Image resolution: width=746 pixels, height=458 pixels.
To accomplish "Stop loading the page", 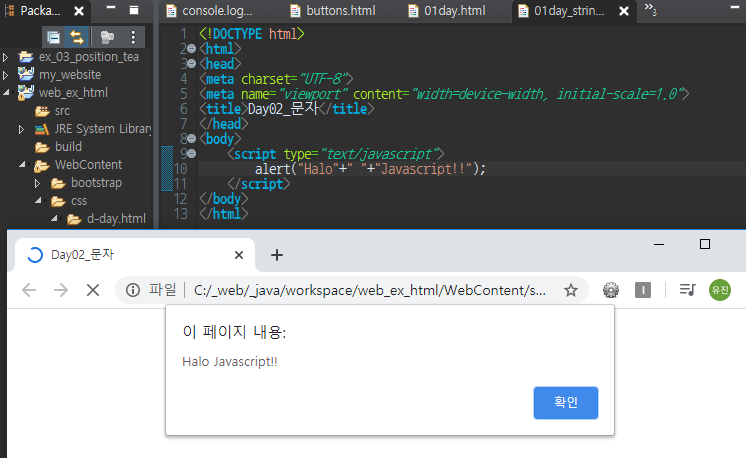I will pyautogui.click(x=93, y=290).
